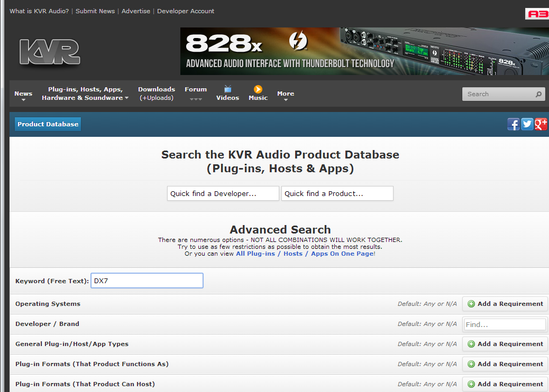Open the Twitter share icon
The image size is (549, 392).
coord(527,124)
